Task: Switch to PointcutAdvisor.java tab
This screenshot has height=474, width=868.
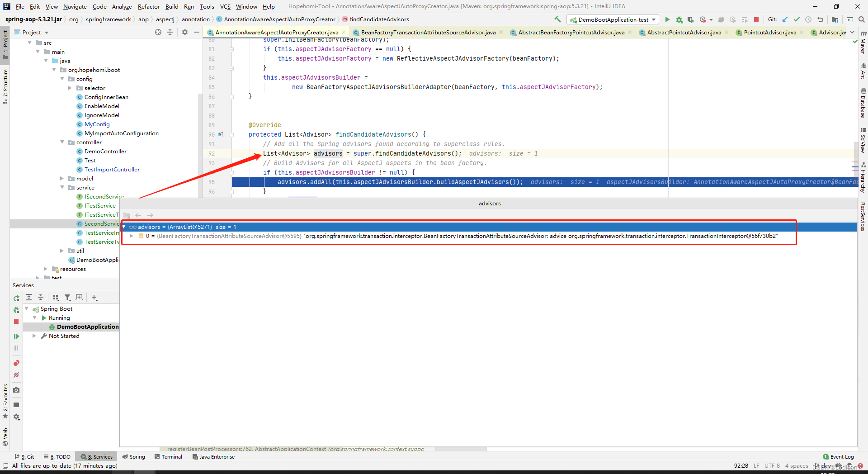Action: click(770, 32)
